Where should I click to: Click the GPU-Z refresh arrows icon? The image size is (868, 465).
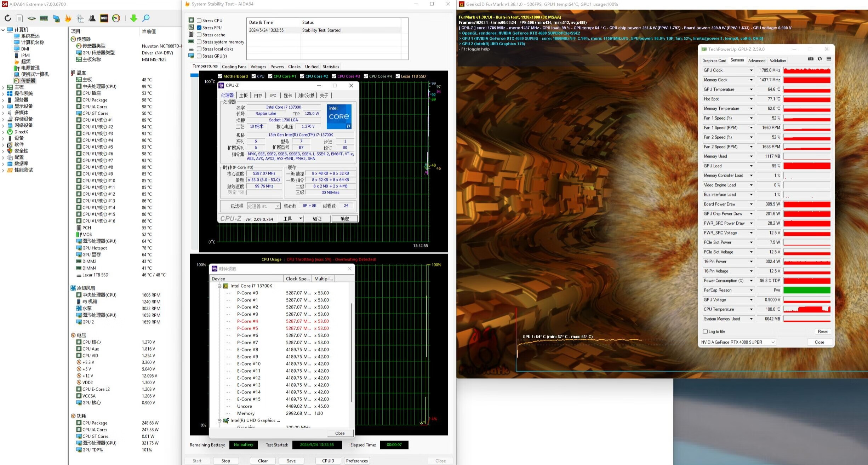tap(820, 59)
